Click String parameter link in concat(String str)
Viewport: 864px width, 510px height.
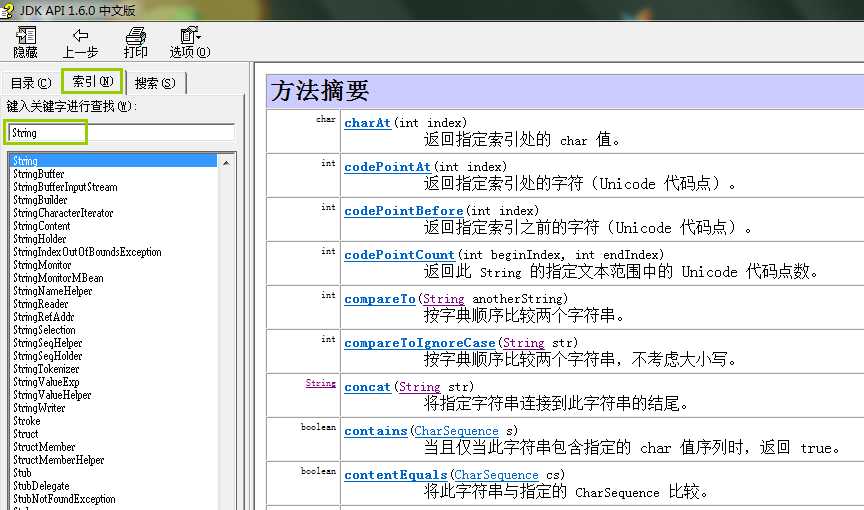pyautogui.click(x=419, y=387)
